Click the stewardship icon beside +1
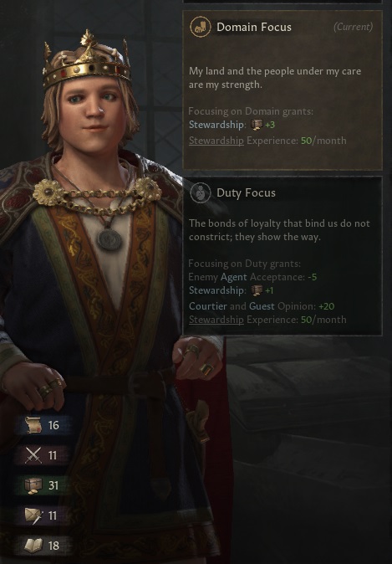This screenshot has width=392, height=564. click(x=257, y=290)
